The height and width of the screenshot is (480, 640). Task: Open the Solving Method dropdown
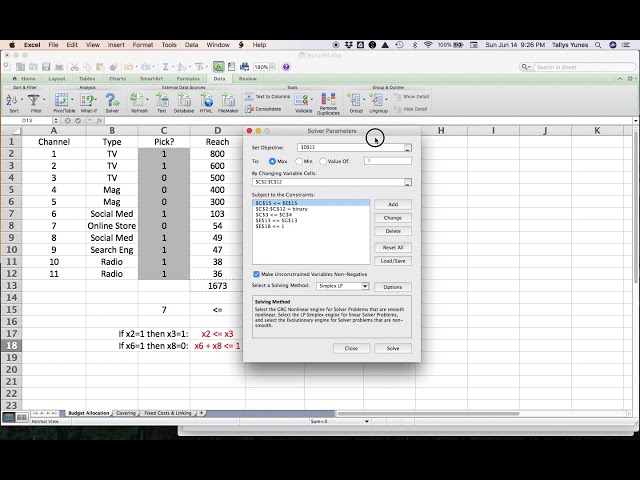tap(365, 286)
